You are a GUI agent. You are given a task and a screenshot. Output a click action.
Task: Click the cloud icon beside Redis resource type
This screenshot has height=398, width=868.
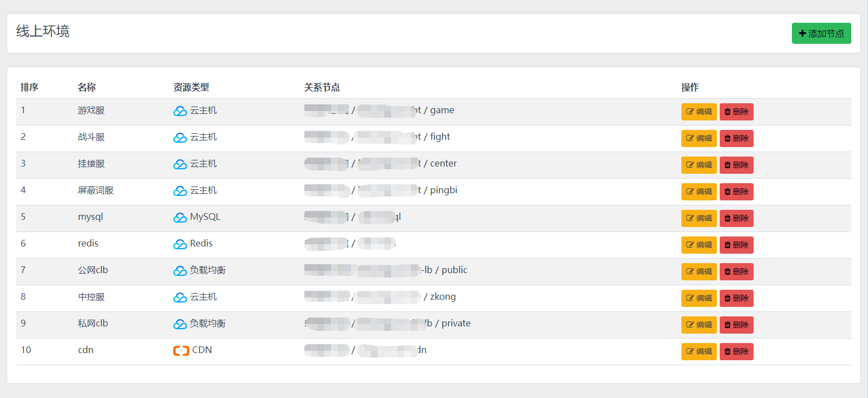pos(180,244)
